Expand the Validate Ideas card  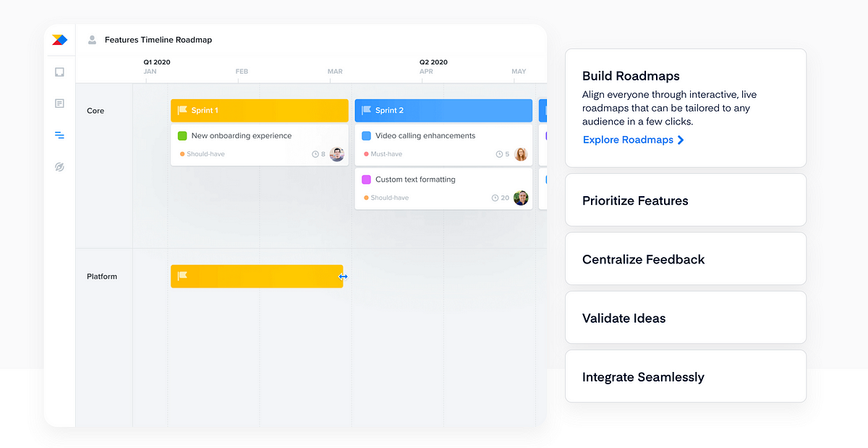coord(685,318)
